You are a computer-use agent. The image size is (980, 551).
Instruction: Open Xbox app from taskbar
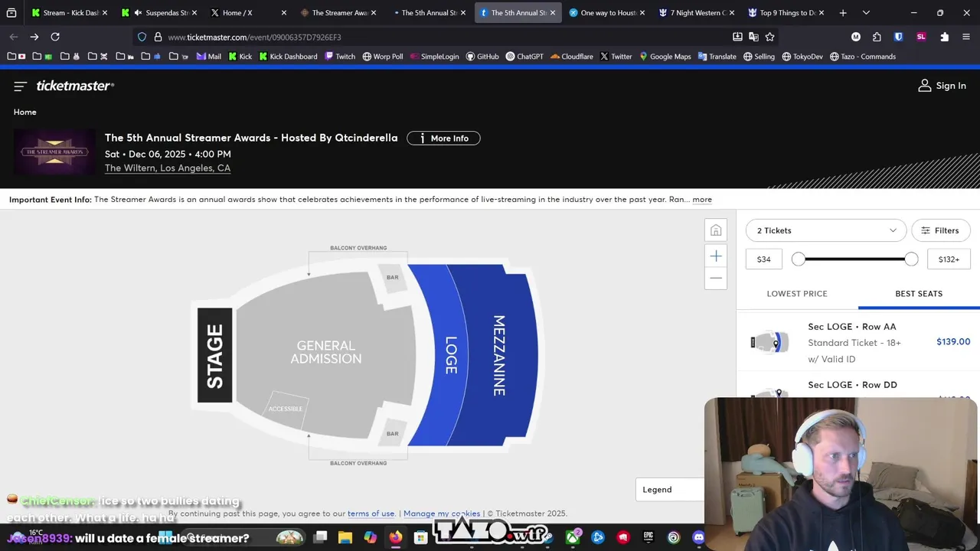pos(573,538)
